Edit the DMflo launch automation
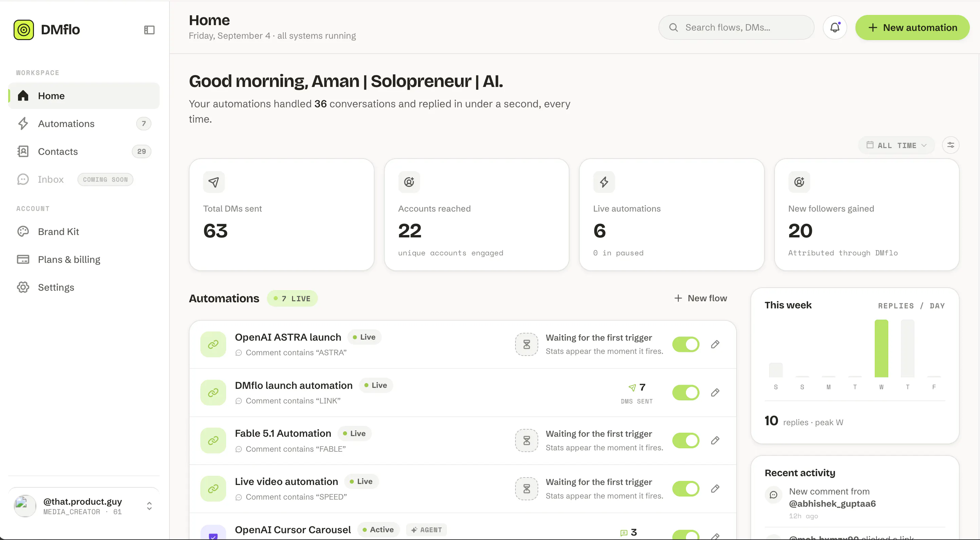980x540 pixels. tap(715, 392)
